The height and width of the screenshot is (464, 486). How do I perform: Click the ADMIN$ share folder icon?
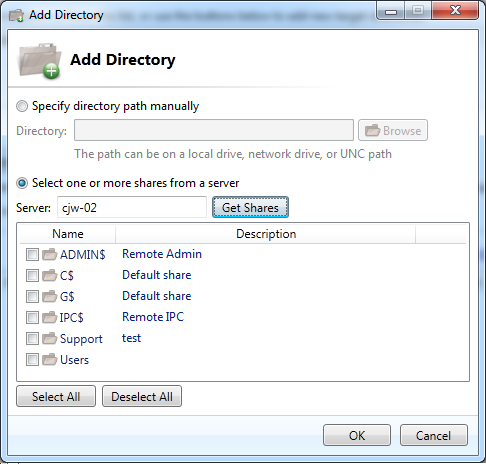[x=50, y=254]
